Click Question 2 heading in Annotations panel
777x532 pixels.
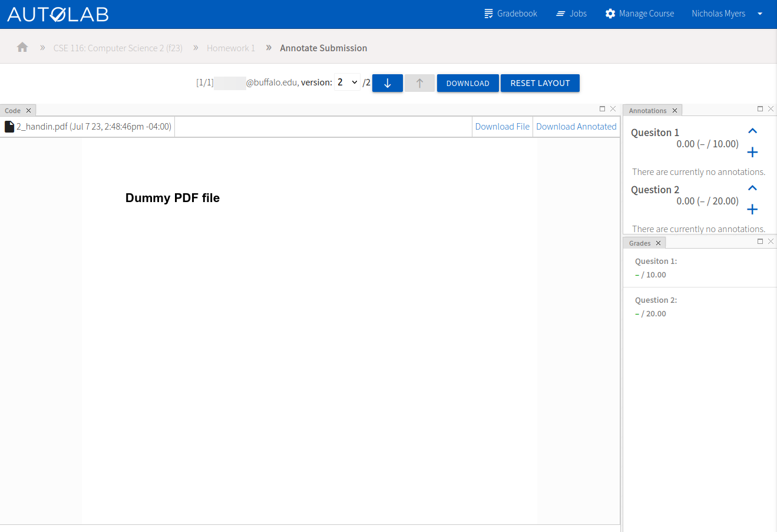655,190
